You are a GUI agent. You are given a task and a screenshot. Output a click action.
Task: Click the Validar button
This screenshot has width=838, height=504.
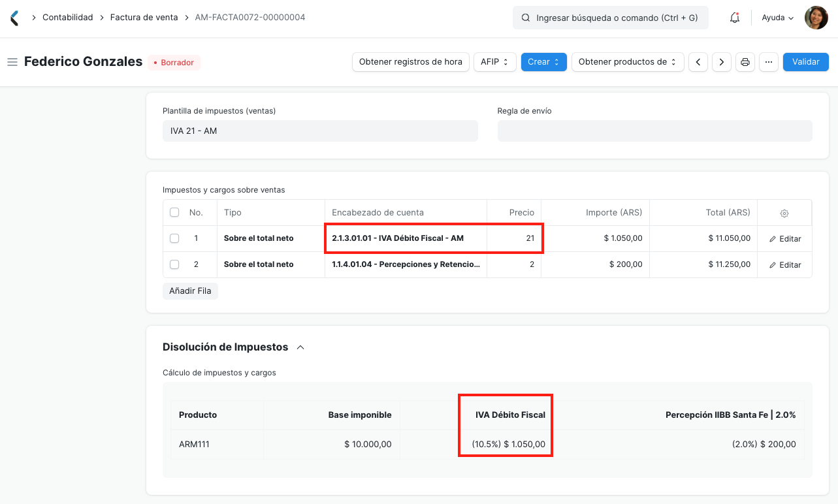[x=806, y=62]
